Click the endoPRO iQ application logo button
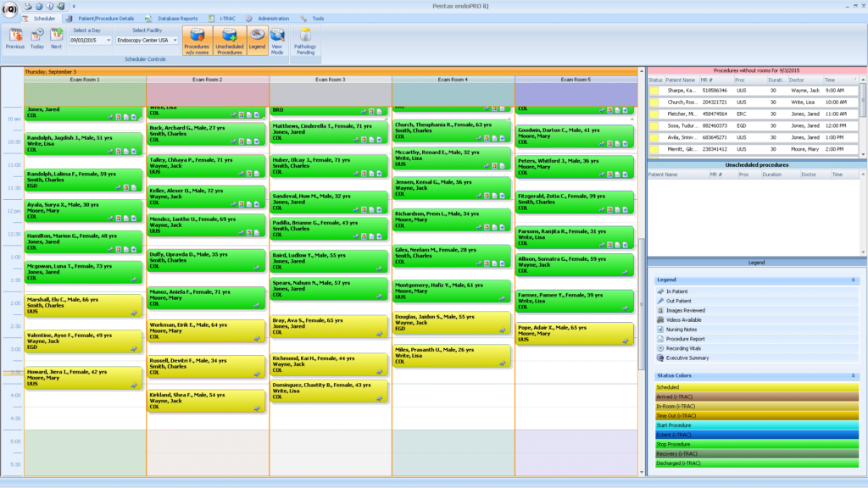The image size is (868, 488). pos(9,11)
